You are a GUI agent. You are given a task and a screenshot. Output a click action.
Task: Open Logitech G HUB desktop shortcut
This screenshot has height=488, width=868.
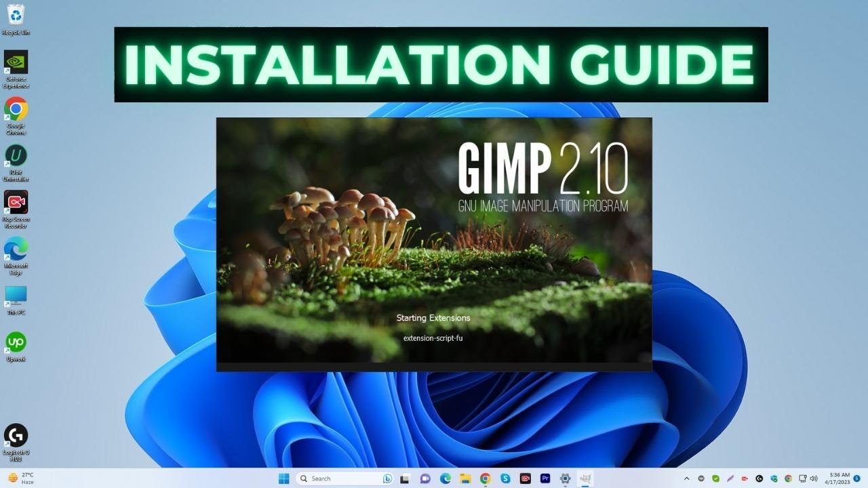[16, 443]
